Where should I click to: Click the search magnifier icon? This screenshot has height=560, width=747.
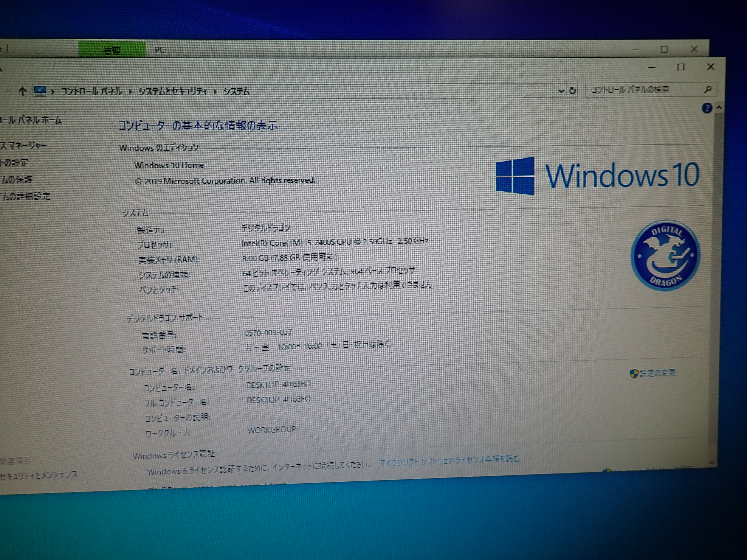(707, 89)
